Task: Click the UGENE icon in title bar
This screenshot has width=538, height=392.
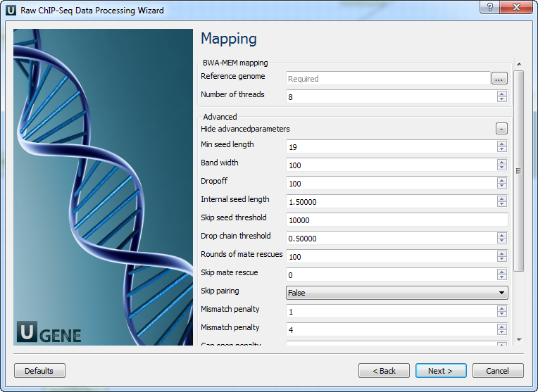Action: [x=11, y=11]
